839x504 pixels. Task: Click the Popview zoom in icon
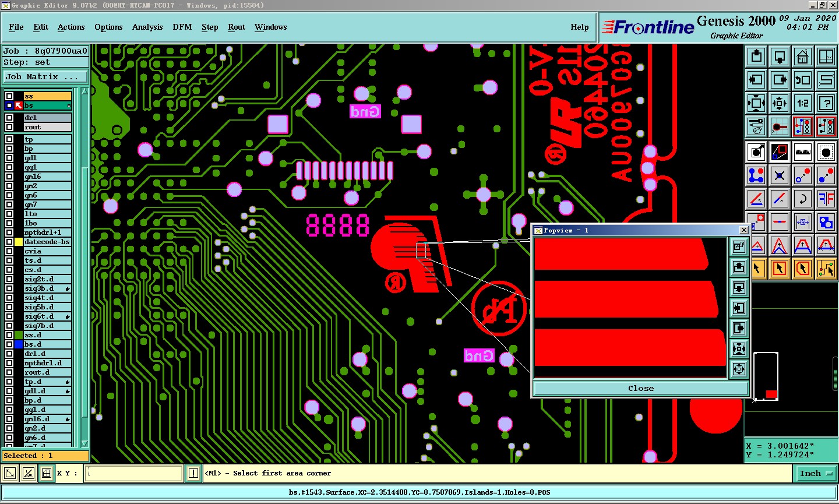tap(739, 349)
